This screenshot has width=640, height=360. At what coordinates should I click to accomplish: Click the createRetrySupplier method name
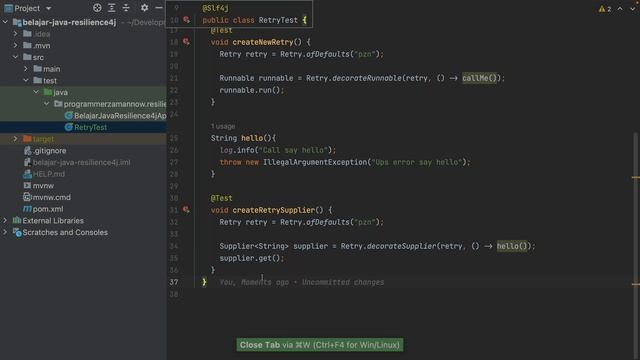pyautogui.click(x=273, y=210)
